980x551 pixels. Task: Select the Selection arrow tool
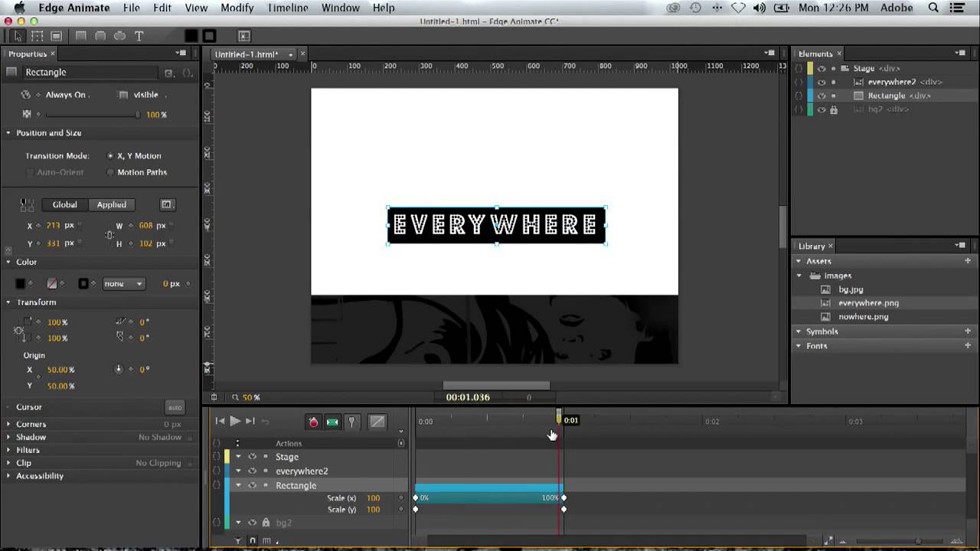(x=18, y=36)
